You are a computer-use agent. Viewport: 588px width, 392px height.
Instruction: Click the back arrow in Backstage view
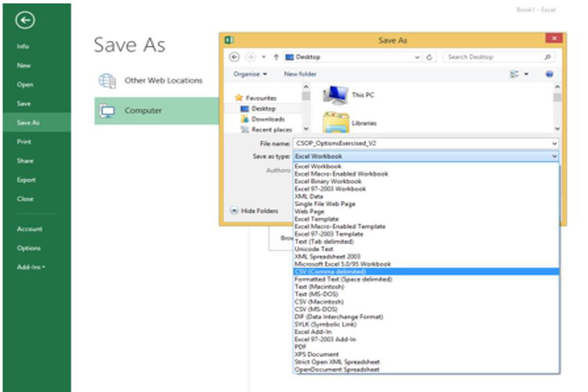(26, 21)
